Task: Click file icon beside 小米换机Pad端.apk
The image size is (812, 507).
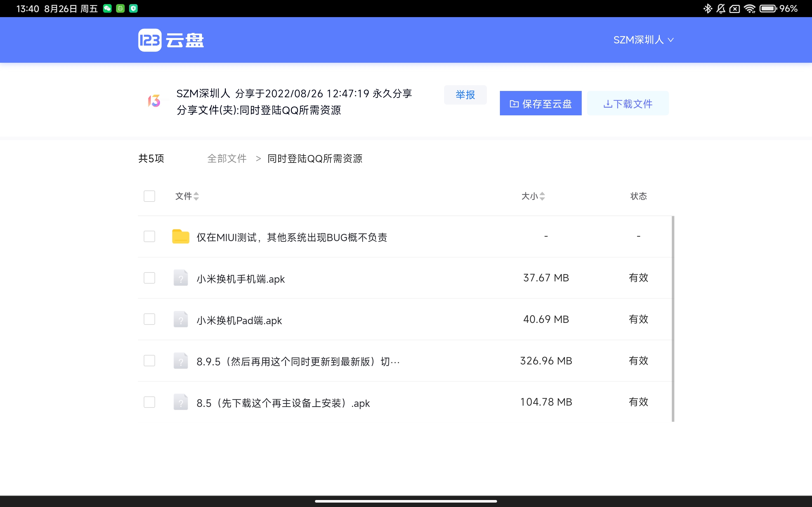Action: pos(180,319)
